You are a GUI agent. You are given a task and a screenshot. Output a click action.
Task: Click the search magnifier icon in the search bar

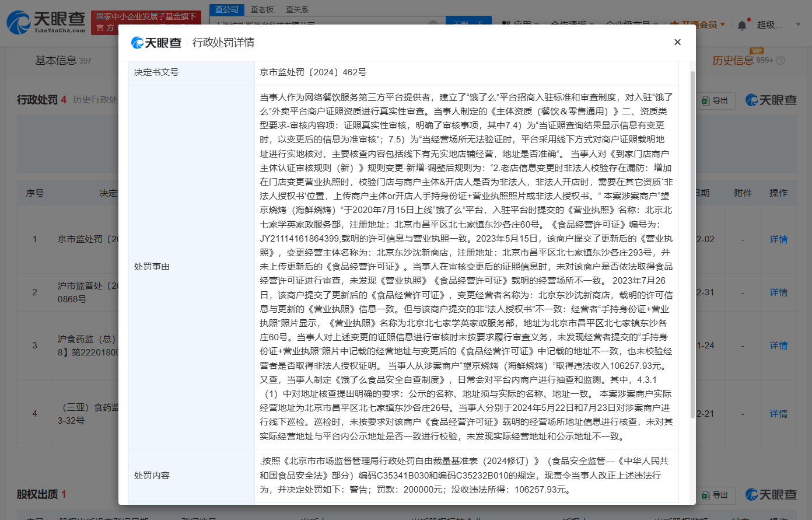[x=432, y=25]
